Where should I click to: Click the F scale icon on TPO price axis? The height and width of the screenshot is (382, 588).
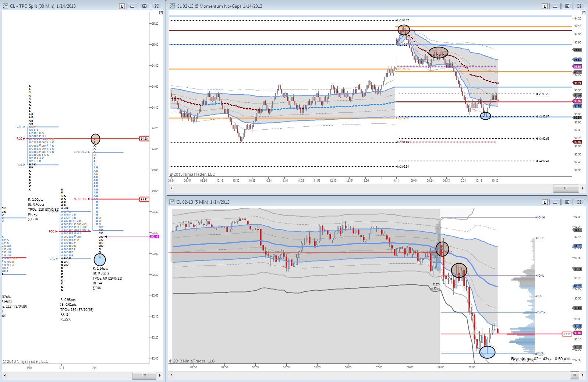(161, 13)
